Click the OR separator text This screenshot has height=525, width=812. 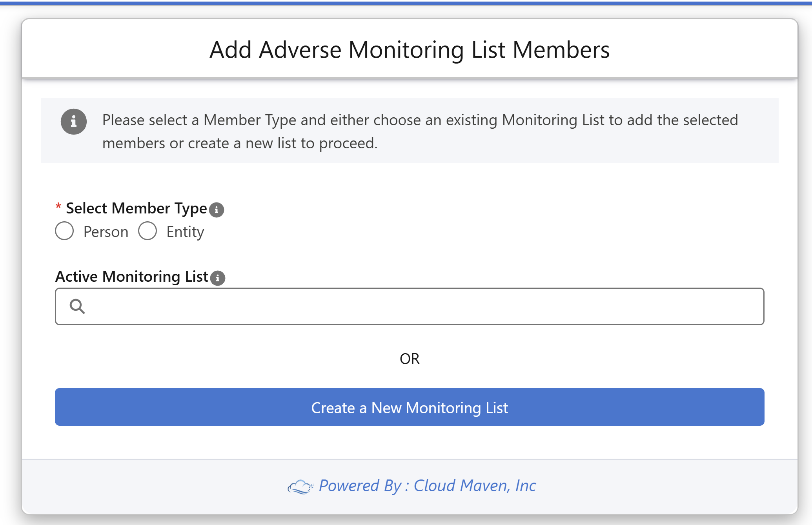[x=410, y=359]
